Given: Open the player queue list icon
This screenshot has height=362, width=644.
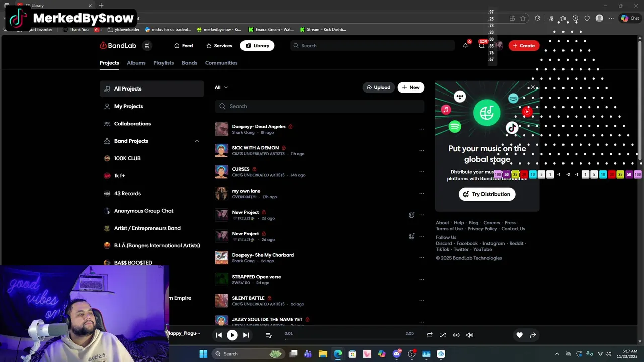Looking at the screenshot, I should coord(268,335).
